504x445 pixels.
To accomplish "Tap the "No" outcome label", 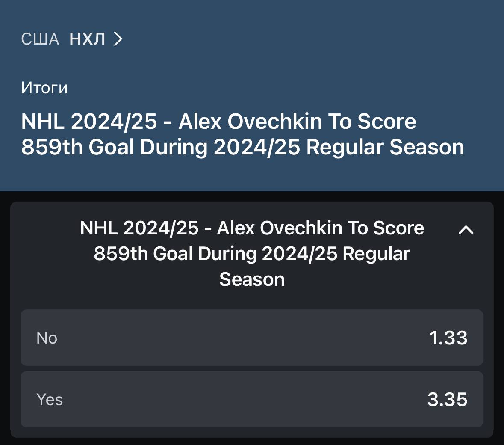I will 47,338.
